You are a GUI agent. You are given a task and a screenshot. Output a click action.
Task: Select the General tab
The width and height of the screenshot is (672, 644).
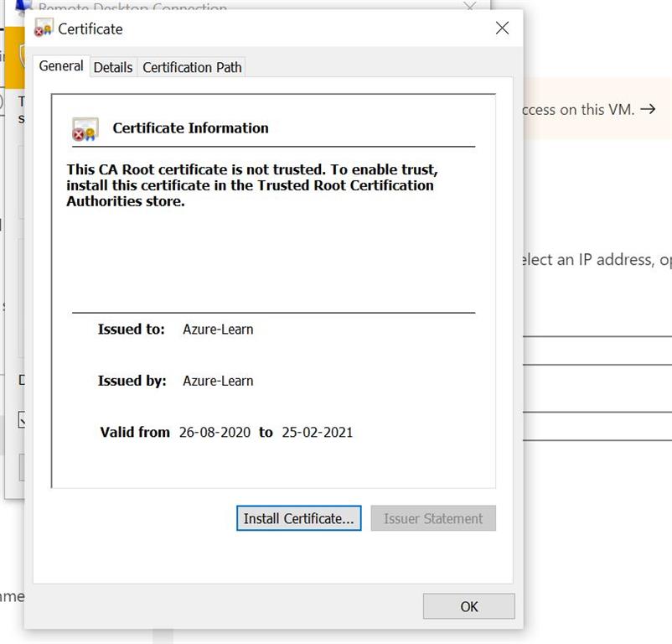pyautogui.click(x=60, y=66)
